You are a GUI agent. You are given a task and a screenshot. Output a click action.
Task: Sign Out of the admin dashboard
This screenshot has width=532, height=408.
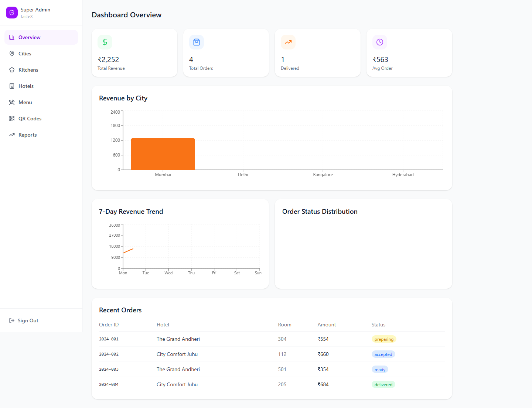pyautogui.click(x=41, y=320)
